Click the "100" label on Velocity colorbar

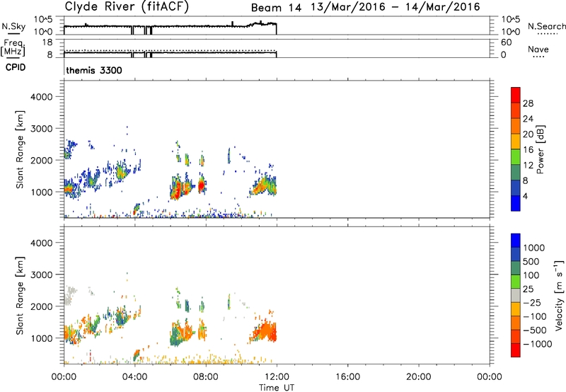[531, 275]
